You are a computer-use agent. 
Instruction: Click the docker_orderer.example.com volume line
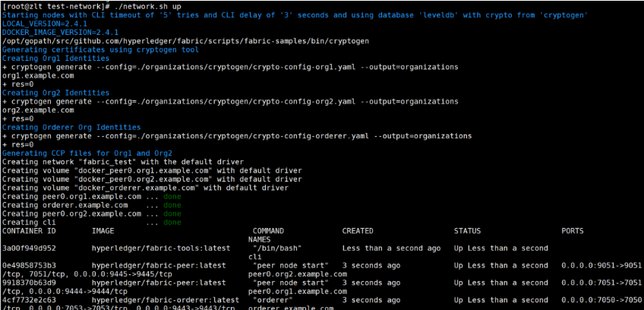pyautogui.click(x=145, y=188)
